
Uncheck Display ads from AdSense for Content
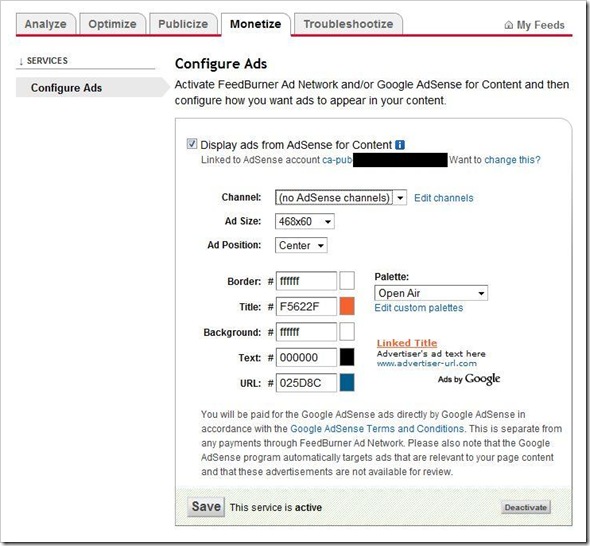(x=192, y=144)
